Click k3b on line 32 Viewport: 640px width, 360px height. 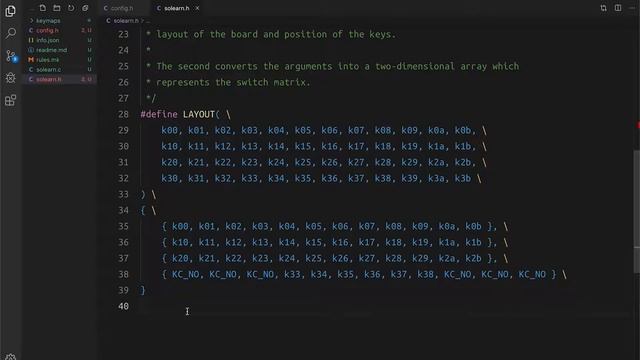click(x=463, y=178)
